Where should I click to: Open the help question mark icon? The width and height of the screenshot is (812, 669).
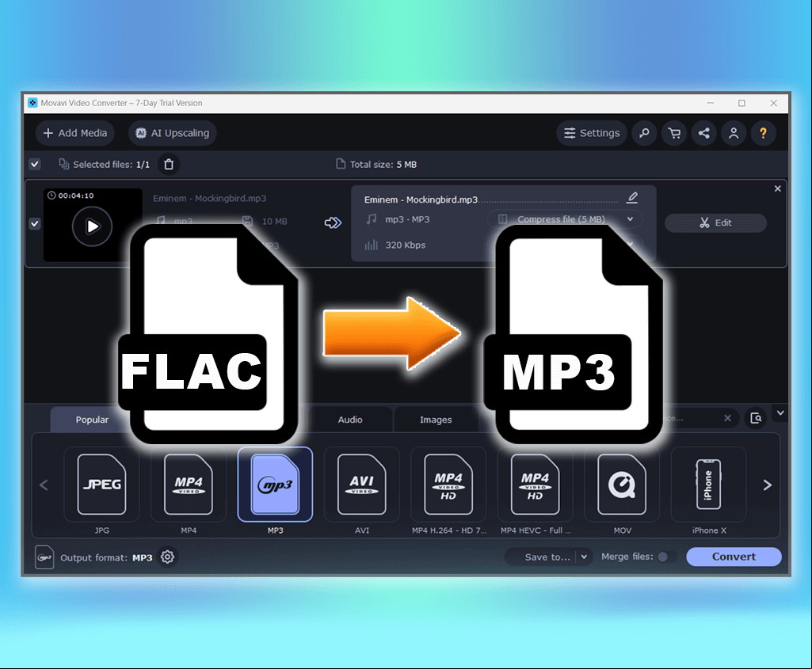point(764,133)
